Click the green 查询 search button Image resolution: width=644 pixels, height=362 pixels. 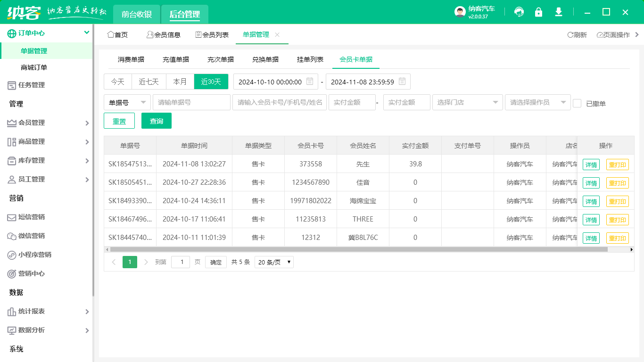(157, 121)
